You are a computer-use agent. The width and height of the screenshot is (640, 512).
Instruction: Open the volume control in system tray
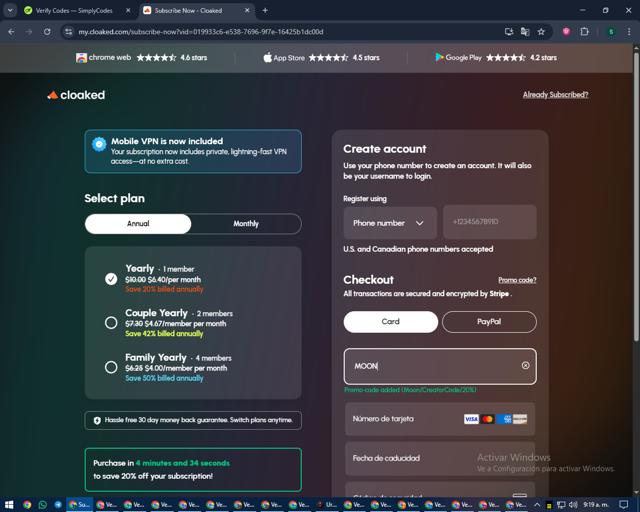point(573,505)
